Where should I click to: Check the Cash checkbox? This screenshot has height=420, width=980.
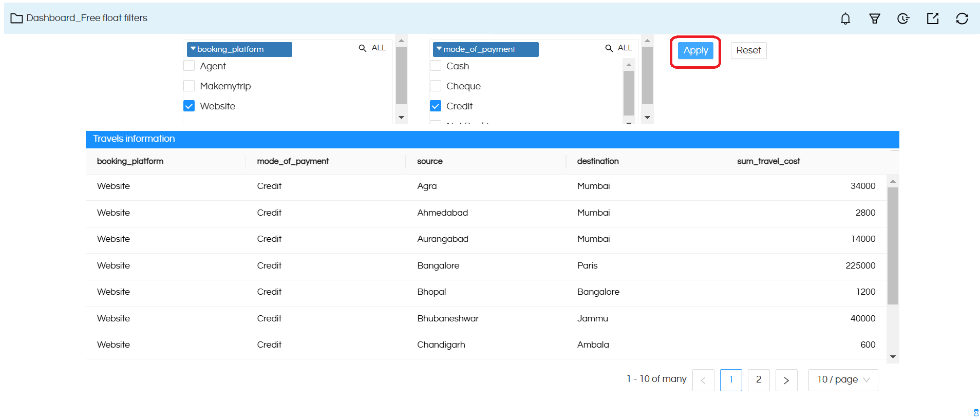coord(436,66)
